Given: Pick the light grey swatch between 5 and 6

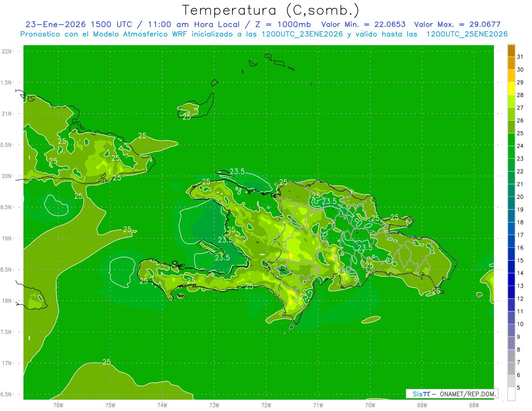Looking at the screenshot, I should click(x=511, y=382).
